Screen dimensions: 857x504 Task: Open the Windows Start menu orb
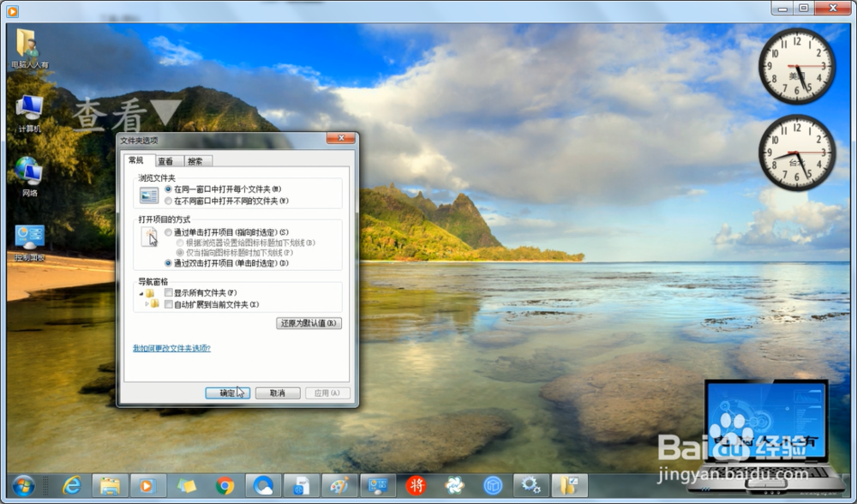click(x=23, y=485)
